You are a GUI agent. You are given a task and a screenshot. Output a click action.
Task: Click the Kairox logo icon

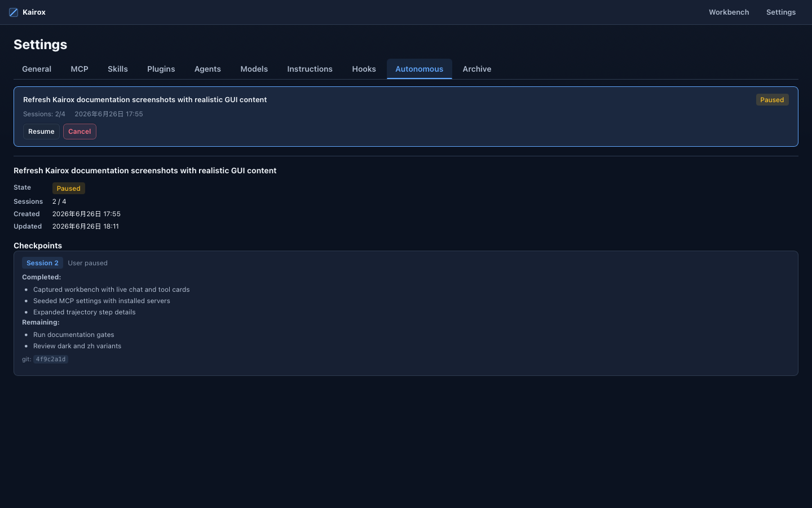tap(14, 12)
